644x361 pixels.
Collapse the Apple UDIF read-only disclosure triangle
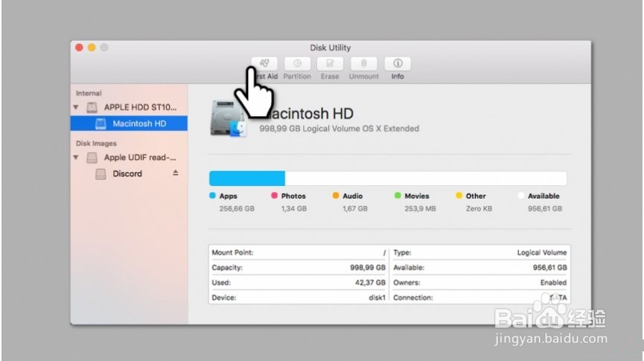[76, 157]
